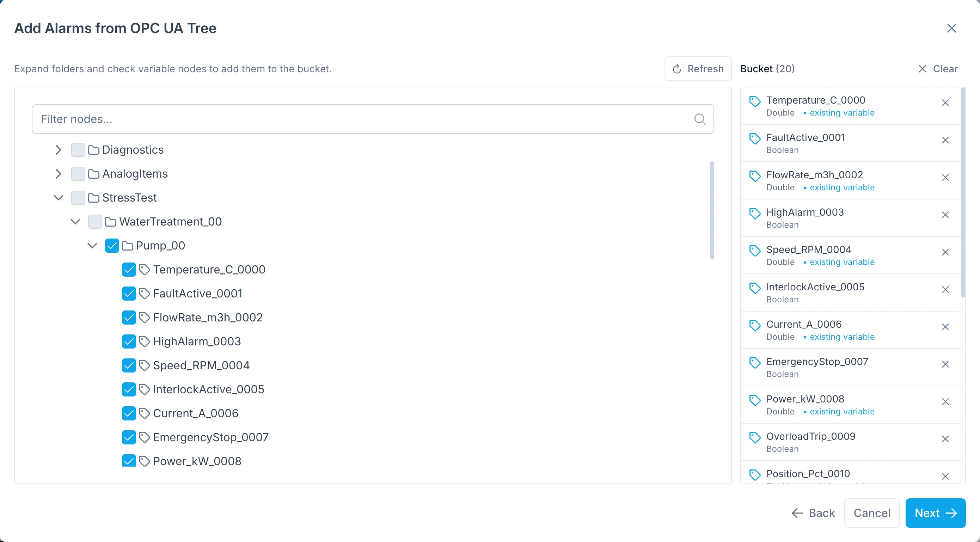Click the tree panel vertical scrollbar
980x542 pixels.
712,210
